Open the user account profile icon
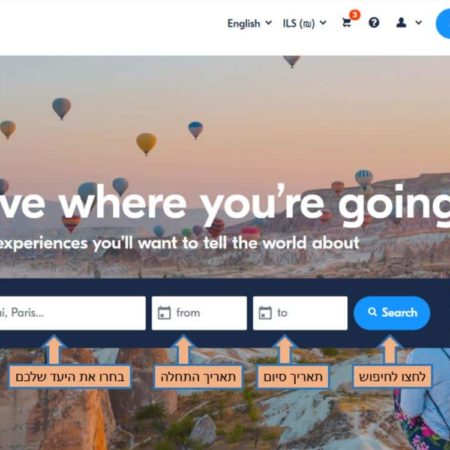450x450 pixels. point(401,23)
